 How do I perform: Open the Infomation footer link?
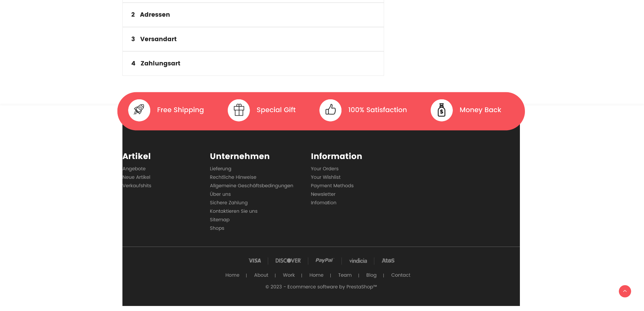tap(323, 203)
